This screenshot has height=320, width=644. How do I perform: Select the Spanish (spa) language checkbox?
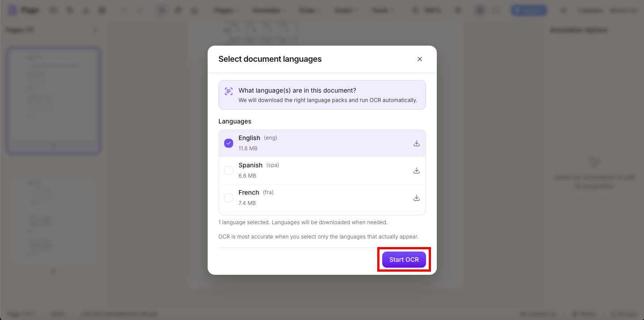click(x=229, y=170)
